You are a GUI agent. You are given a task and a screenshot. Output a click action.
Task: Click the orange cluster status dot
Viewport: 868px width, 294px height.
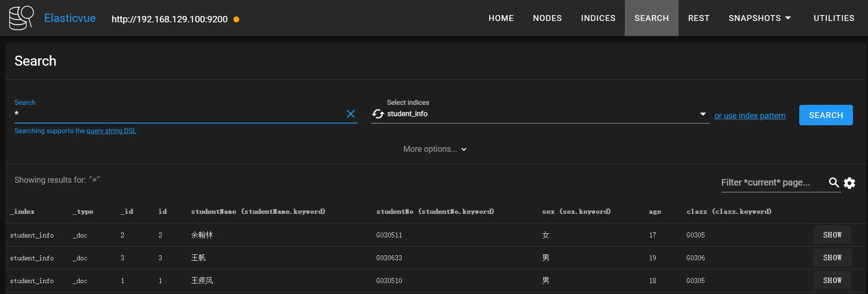(236, 20)
